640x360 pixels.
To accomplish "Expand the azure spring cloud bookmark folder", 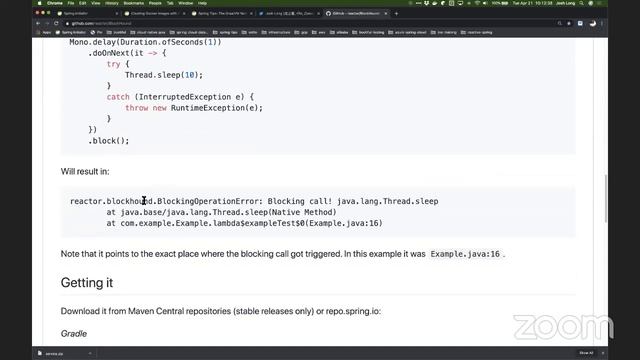I will point(407,32).
